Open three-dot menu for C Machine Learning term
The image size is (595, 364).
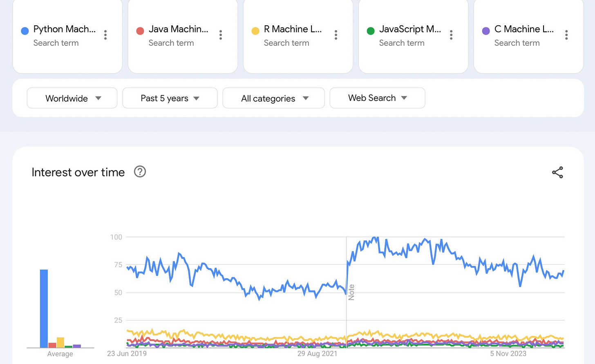pos(566,35)
